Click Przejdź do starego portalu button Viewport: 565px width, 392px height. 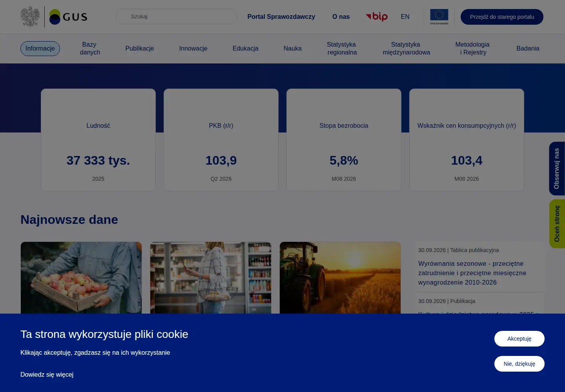(502, 17)
